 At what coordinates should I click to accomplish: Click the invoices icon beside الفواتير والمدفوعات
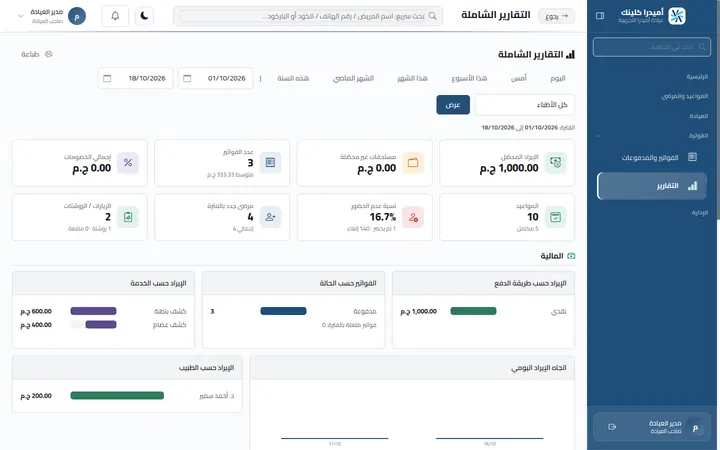tap(692, 157)
